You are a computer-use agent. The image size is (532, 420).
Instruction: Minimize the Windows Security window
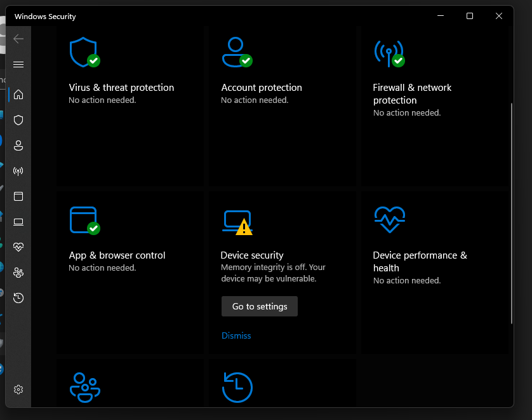click(441, 16)
